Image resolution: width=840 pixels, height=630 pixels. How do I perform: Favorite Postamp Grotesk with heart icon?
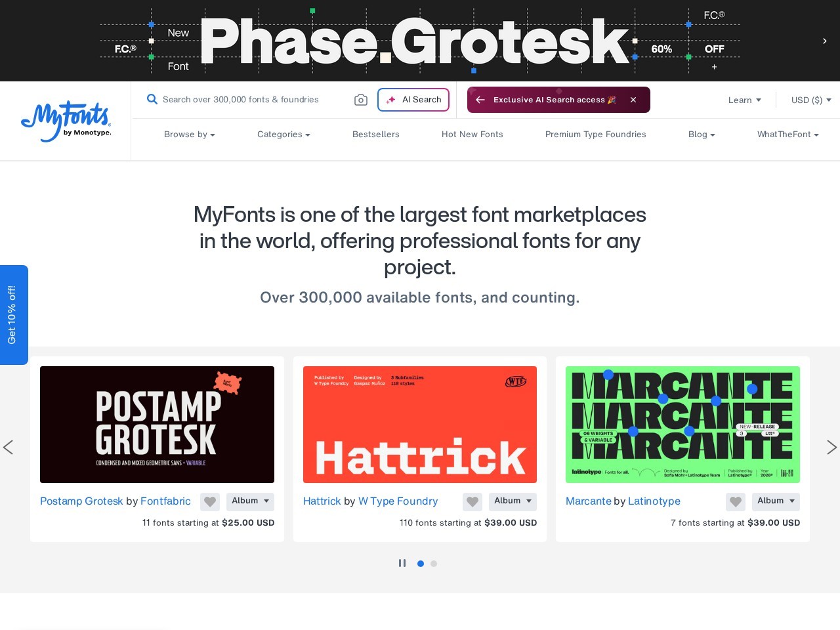(x=210, y=502)
